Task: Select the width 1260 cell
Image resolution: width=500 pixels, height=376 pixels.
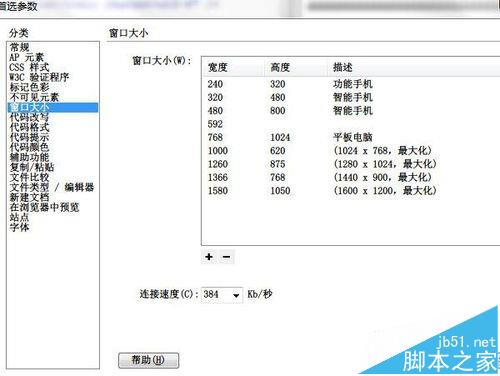Action: click(x=218, y=164)
